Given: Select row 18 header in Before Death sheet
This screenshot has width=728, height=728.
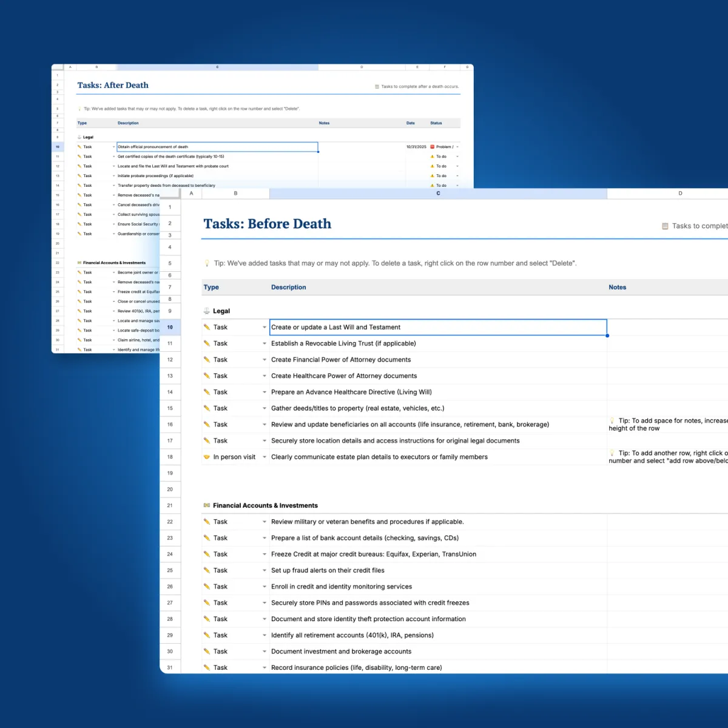Looking at the screenshot, I should pos(170,457).
